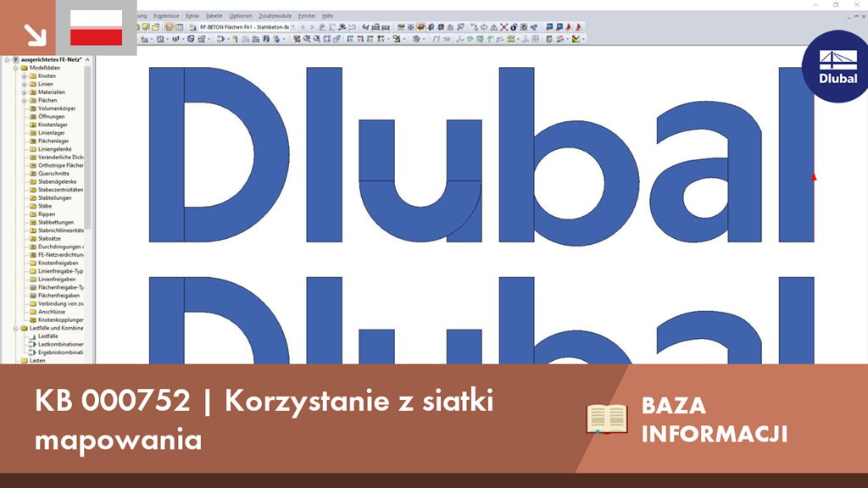The width and height of the screenshot is (868, 488).
Task: Select Flächenfreigaben tree entry
Action: coord(58,296)
